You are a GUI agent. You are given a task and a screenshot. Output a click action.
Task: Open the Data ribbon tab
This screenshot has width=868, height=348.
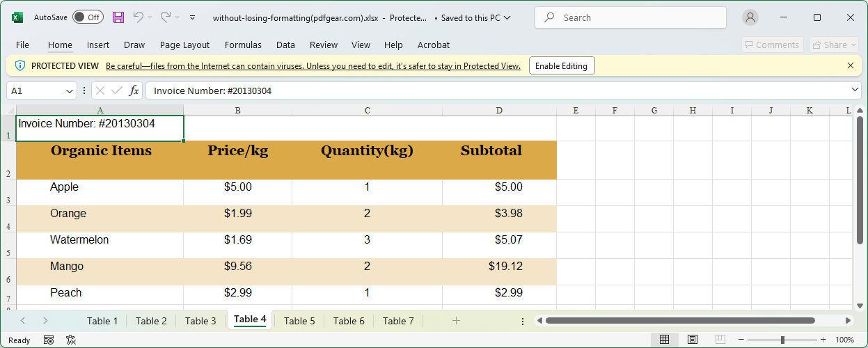tap(285, 45)
